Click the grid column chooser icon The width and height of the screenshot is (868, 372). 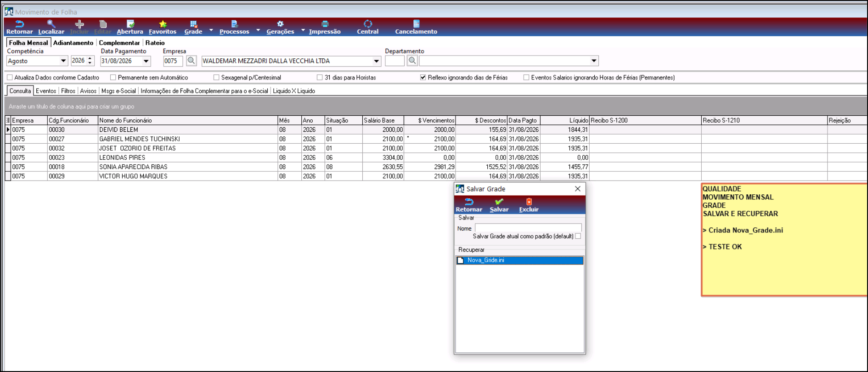pyautogui.click(x=8, y=120)
